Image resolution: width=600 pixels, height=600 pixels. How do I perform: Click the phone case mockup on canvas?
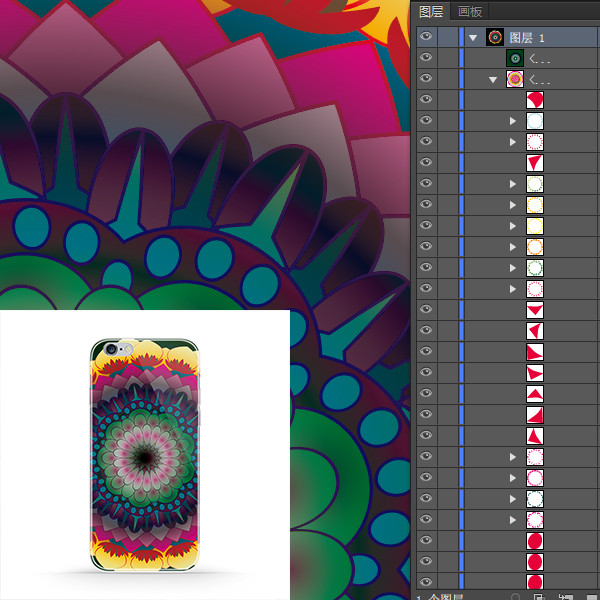(x=145, y=455)
